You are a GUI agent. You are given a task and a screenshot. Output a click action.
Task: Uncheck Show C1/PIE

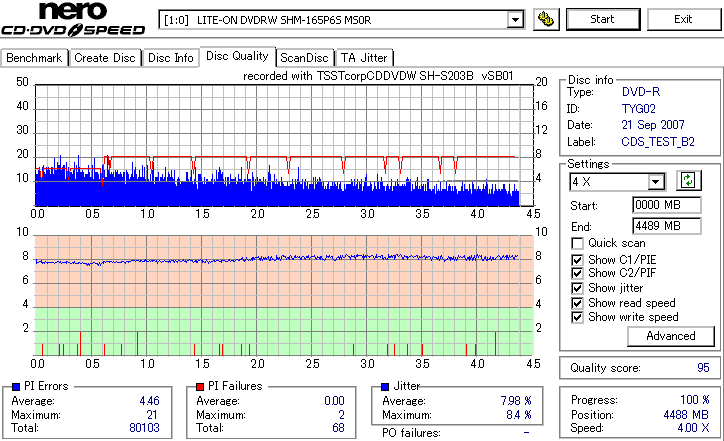click(x=577, y=260)
